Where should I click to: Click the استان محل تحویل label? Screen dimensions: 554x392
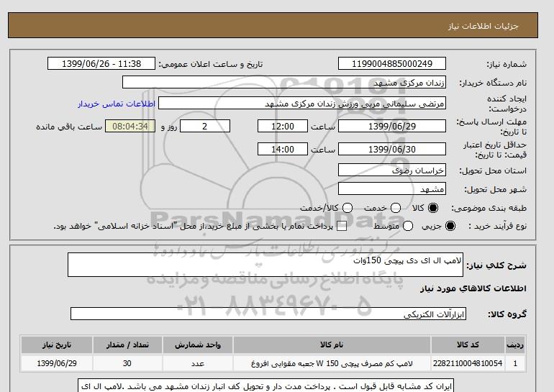click(x=493, y=170)
